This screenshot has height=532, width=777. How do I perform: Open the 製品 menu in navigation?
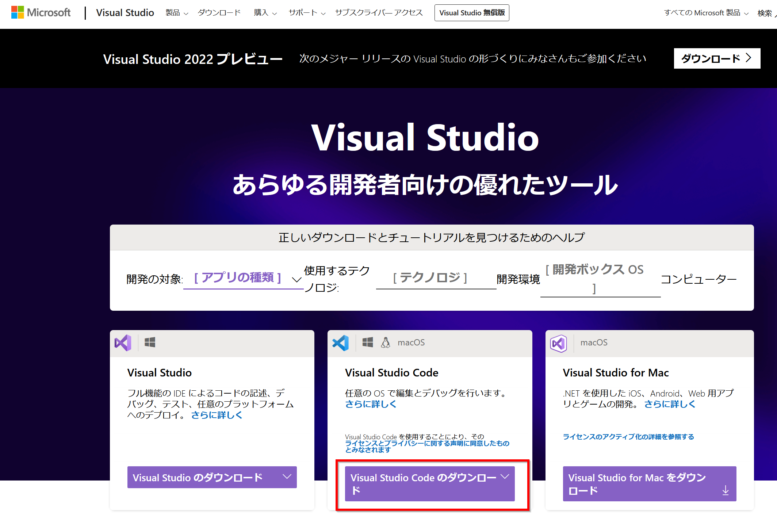(x=177, y=13)
